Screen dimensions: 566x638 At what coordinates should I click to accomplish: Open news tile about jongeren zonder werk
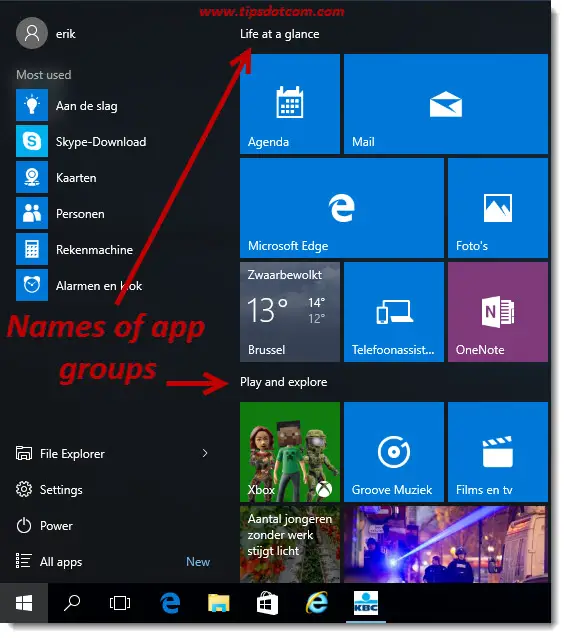pyautogui.click(x=290, y=544)
